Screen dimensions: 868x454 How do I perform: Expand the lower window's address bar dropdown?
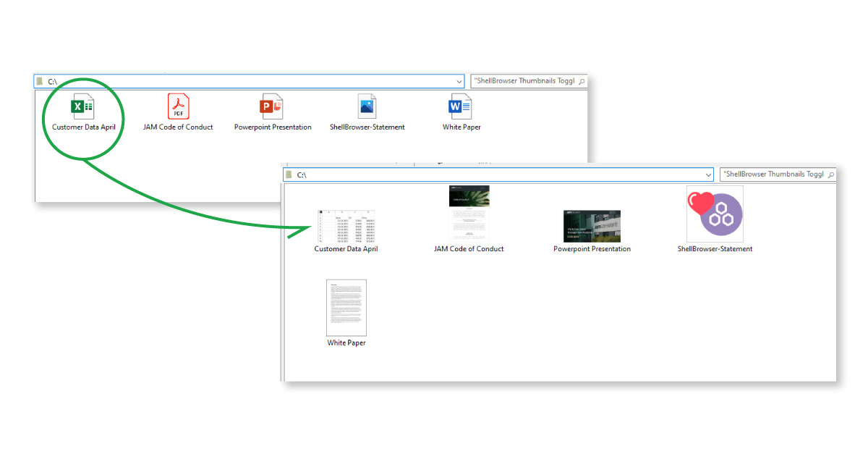coord(708,175)
